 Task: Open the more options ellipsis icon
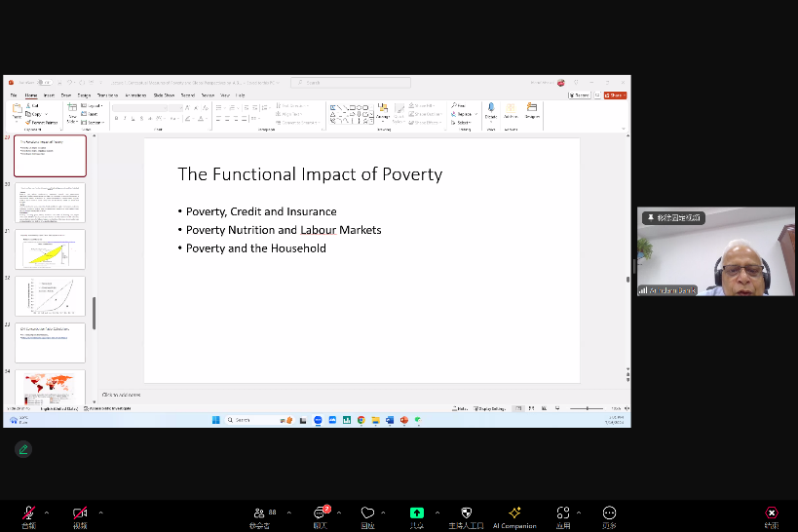[609, 513]
